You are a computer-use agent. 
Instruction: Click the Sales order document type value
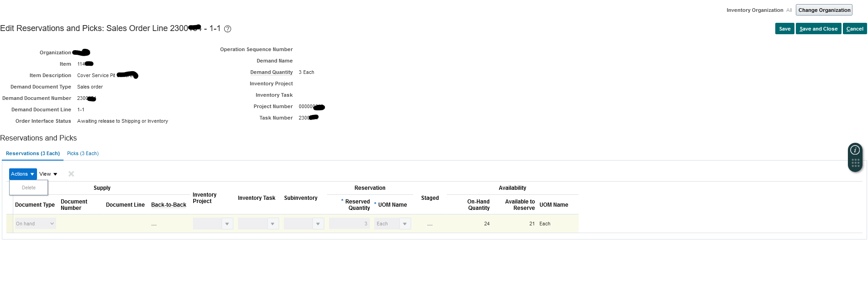point(90,87)
